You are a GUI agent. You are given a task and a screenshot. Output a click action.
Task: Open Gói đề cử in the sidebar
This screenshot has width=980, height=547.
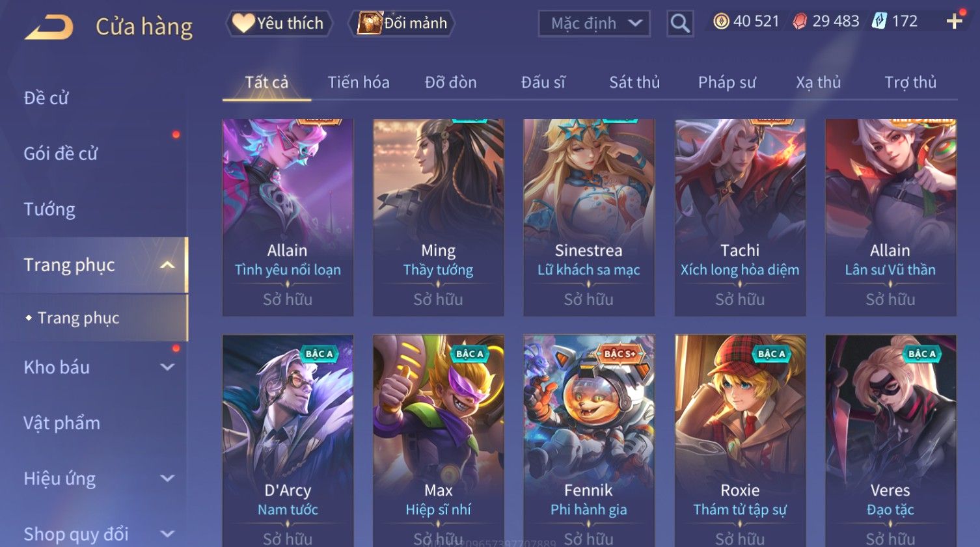(61, 153)
